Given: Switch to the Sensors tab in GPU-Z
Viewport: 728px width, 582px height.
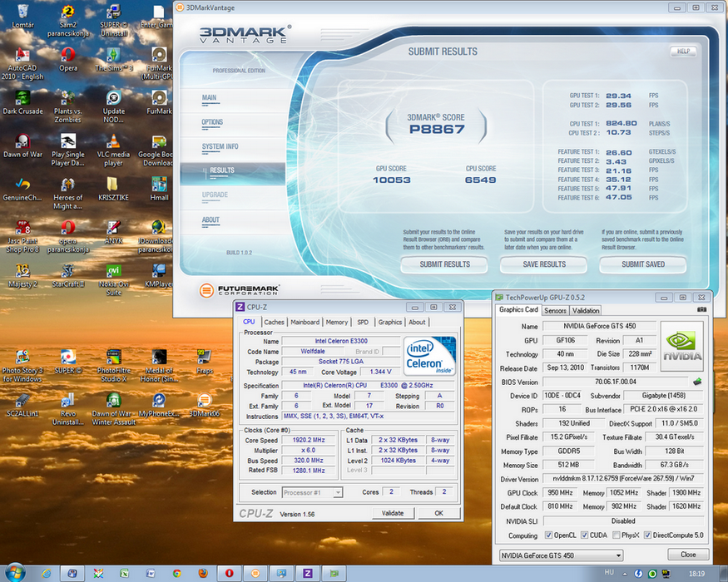Looking at the screenshot, I should click(555, 310).
